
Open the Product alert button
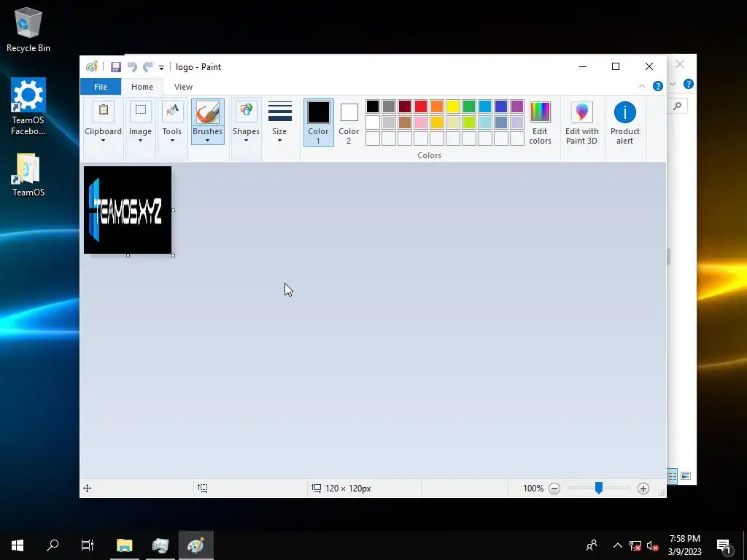coord(625,122)
